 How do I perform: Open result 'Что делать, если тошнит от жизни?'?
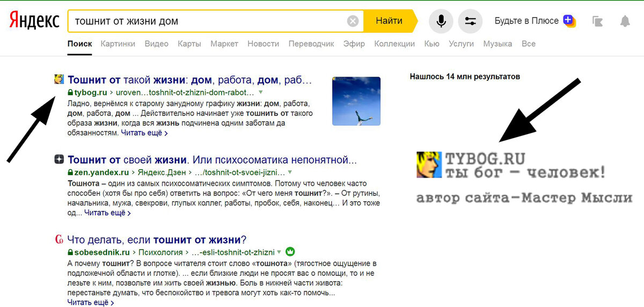coord(157,240)
